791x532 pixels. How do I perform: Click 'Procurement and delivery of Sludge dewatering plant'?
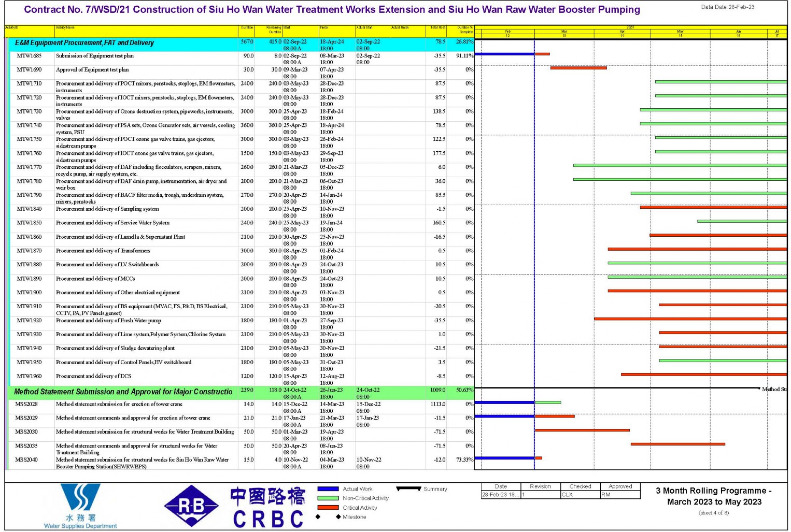[115, 349]
